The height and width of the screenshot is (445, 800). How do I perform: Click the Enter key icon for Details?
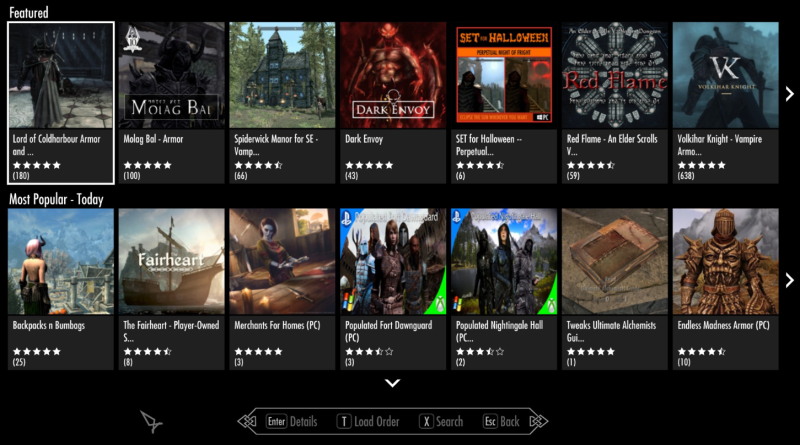coord(276,422)
